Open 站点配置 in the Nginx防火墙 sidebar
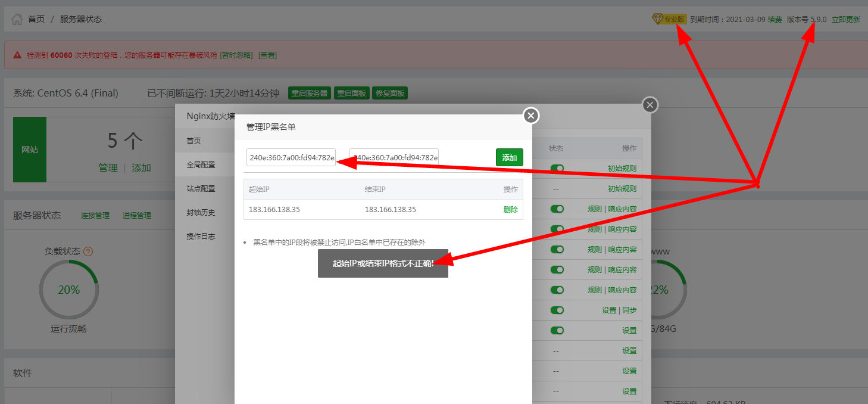This screenshot has height=404, width=868. [x=205, y=188]
